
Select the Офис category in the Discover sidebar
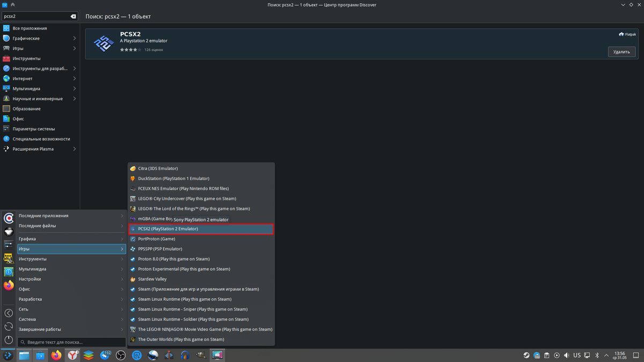click(40, 119)
